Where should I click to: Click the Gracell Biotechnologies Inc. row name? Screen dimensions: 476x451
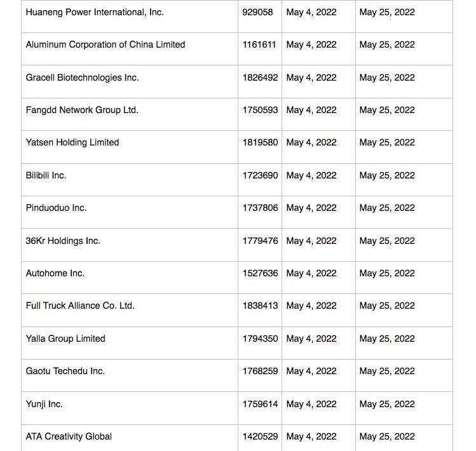82,77
